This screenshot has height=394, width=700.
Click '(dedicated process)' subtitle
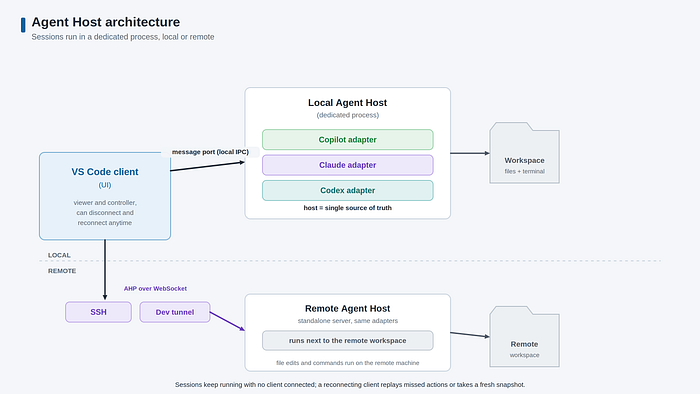pos(348,115)
